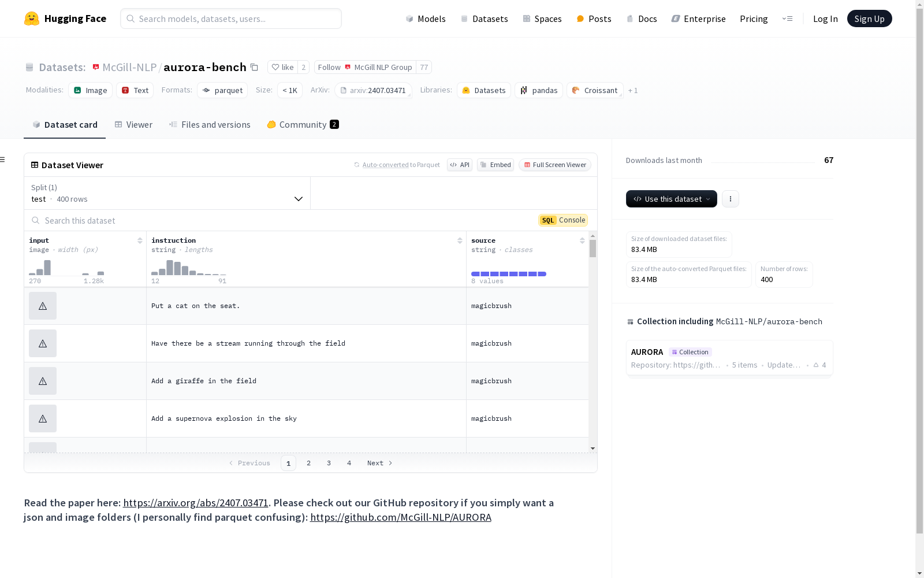
Task: Open the Community tab
Action: [x=303, y=125]
